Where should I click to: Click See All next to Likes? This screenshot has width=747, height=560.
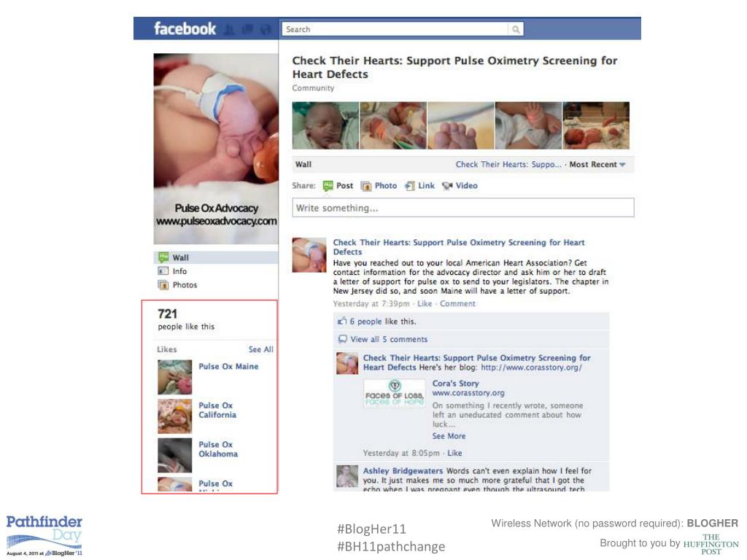(260, 349)
